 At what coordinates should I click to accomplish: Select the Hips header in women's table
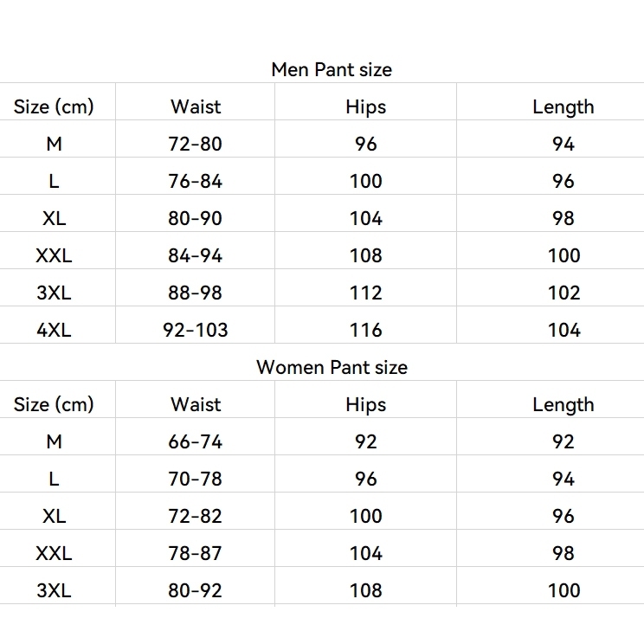[365, 404]
